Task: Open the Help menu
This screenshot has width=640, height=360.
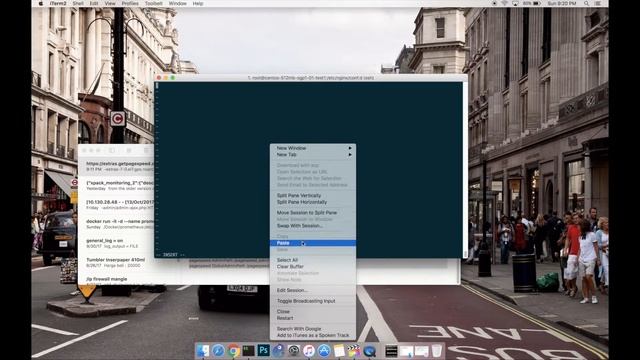Action: click(x=198, y=3)
